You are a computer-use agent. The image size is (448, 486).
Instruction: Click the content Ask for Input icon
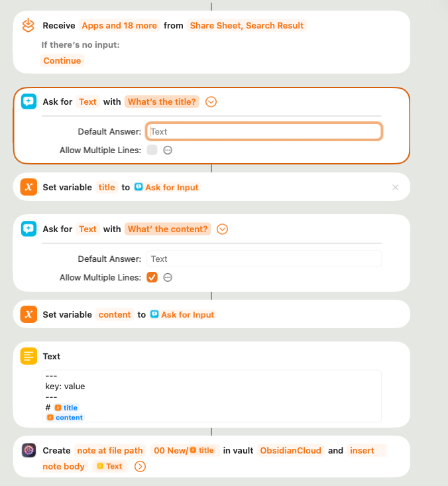(28, 229)
